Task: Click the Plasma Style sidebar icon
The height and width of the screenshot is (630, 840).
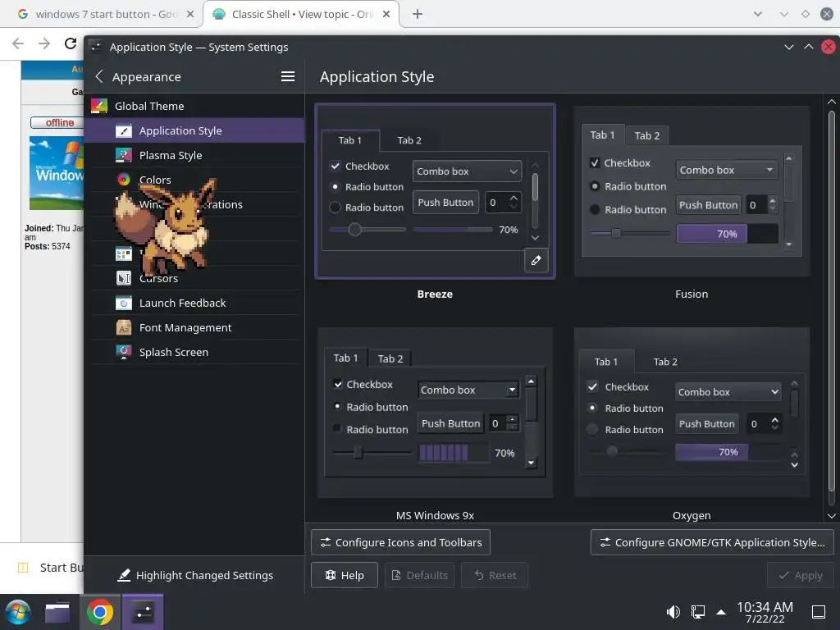Action: click(124, 155)
